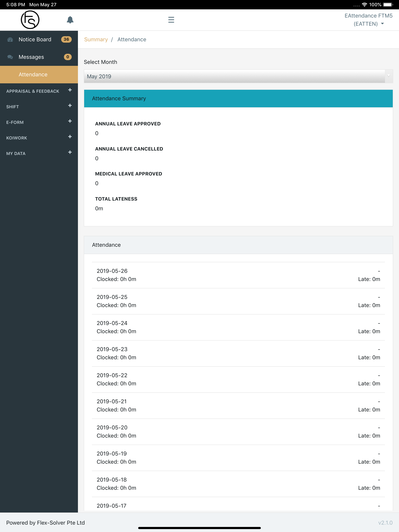Select attendance row 2019-05-20

[x=238, y=432]
